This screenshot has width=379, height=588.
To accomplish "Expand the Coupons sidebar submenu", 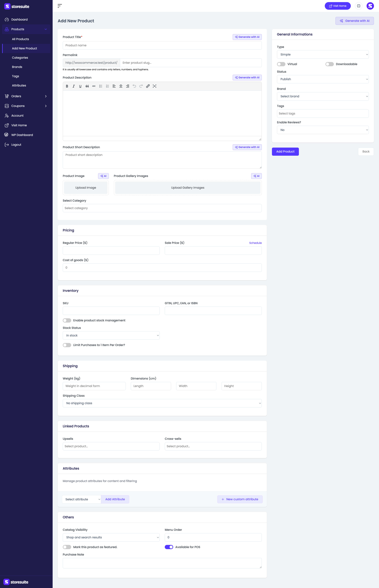I will [x=26, y=106].
